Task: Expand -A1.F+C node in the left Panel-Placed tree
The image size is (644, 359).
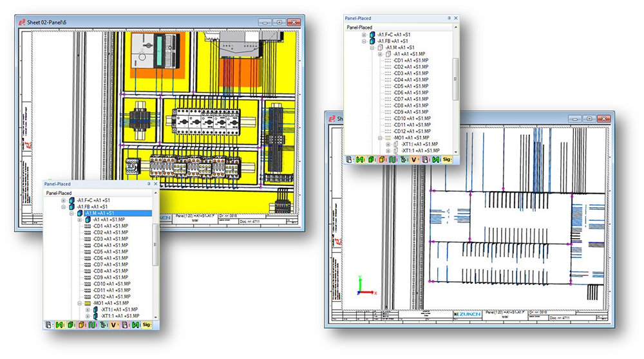Action: click(63, 200)
